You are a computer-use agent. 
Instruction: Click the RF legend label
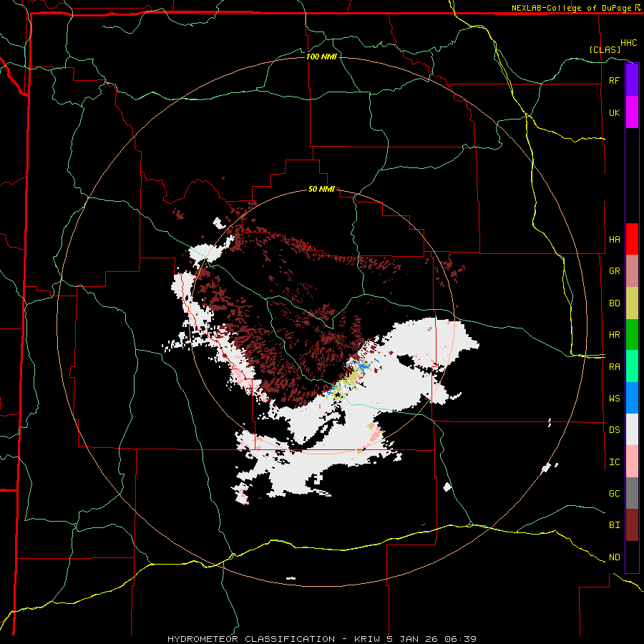click(614, 80)
